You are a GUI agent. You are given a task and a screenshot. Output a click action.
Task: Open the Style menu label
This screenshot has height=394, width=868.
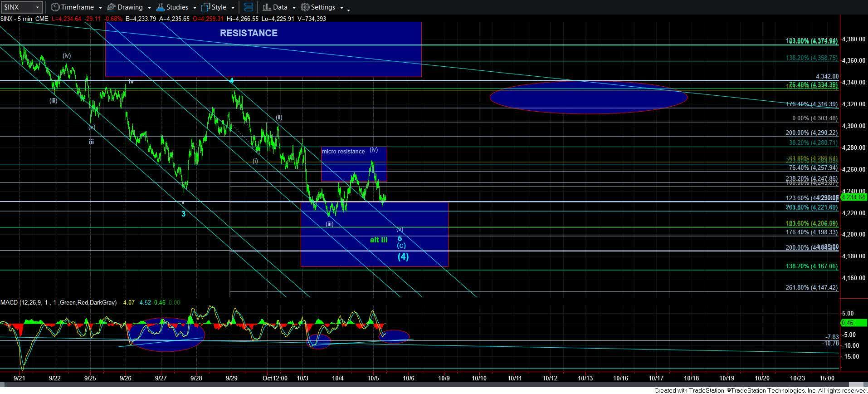coord(219,7)
